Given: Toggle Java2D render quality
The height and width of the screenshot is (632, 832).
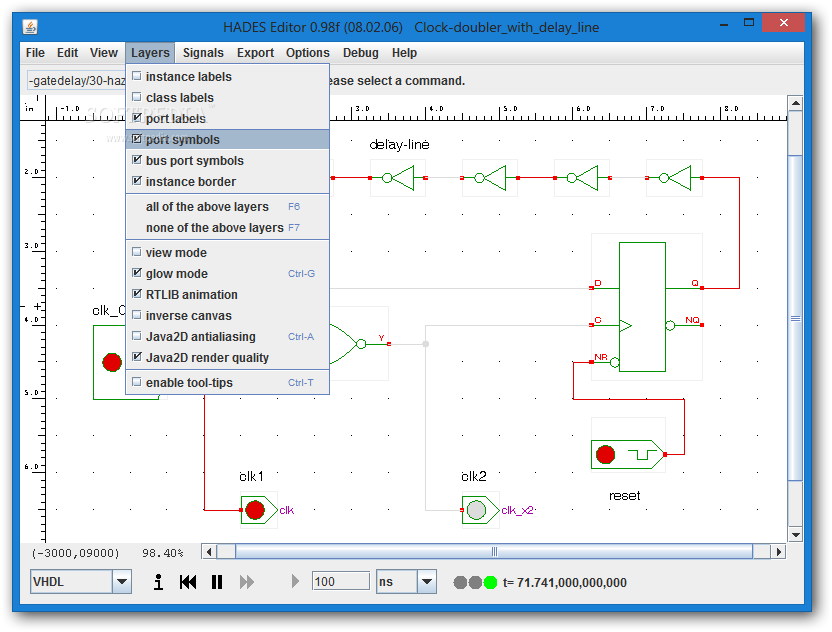Looking at the screenshot, I should click(228, 358).
